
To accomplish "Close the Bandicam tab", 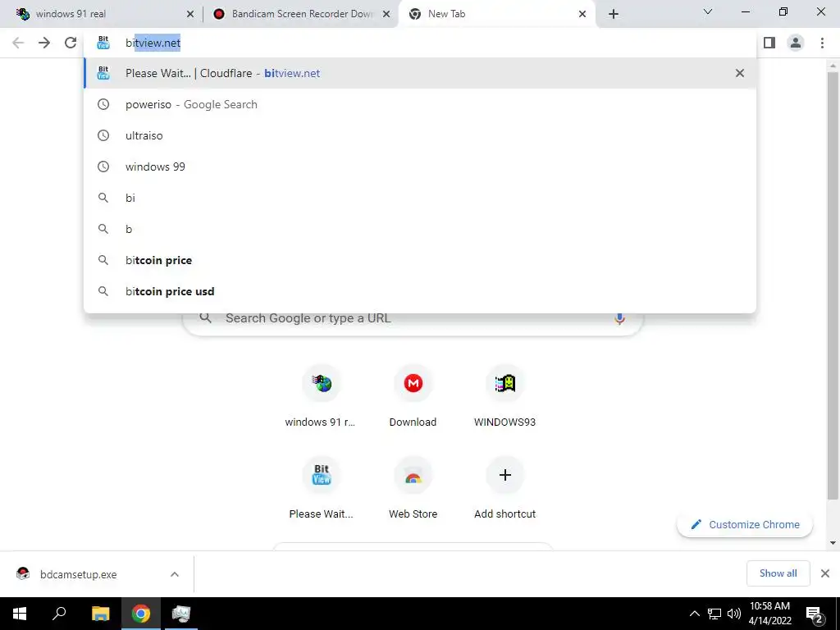I will pos(386,15).
